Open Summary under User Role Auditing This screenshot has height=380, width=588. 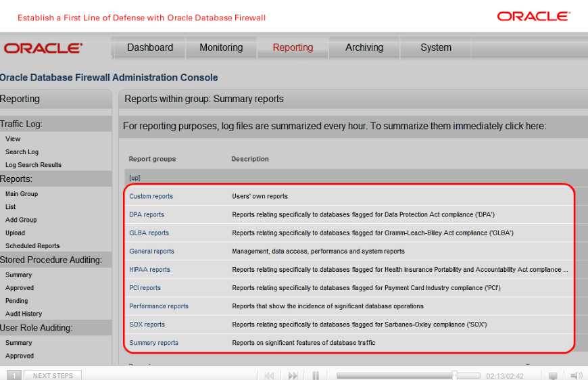point(18,343)
